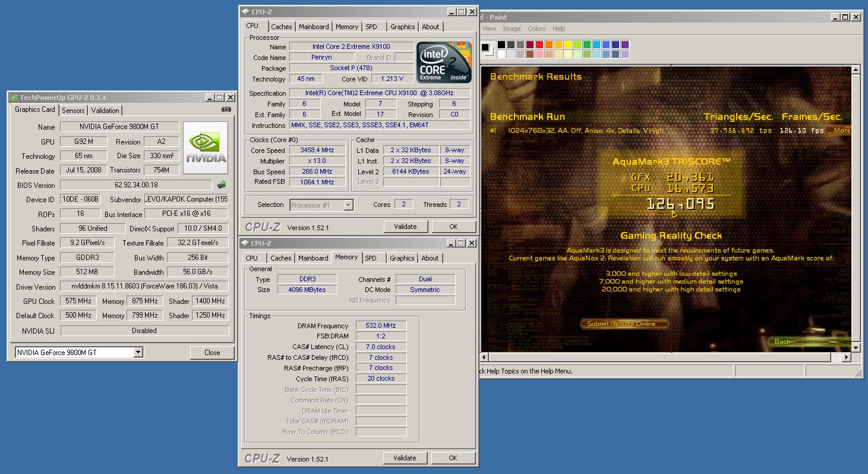Pick lime green swatch in Paint palette

[x=577, y=45]
